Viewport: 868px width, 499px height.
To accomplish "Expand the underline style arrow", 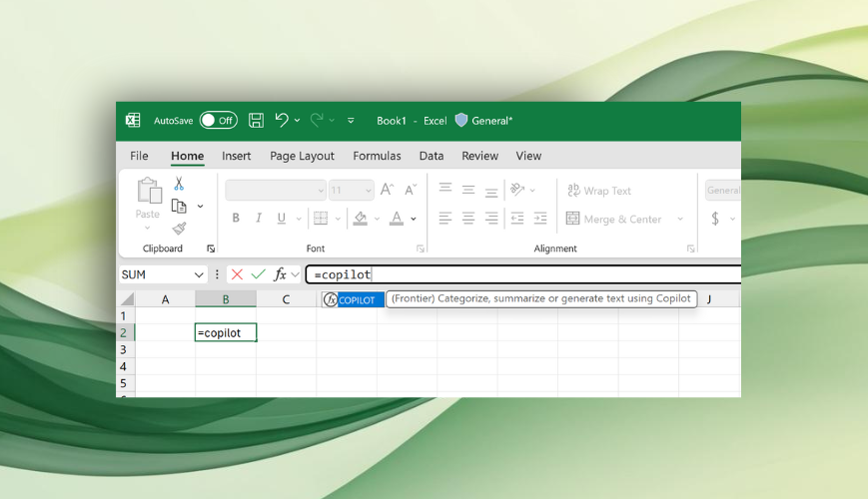I will [299, 219].
